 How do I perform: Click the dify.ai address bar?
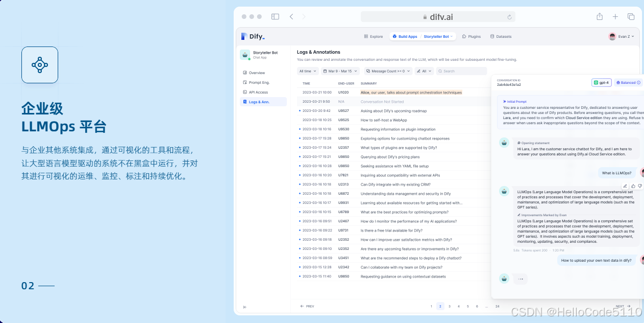(x=438, y=17)
